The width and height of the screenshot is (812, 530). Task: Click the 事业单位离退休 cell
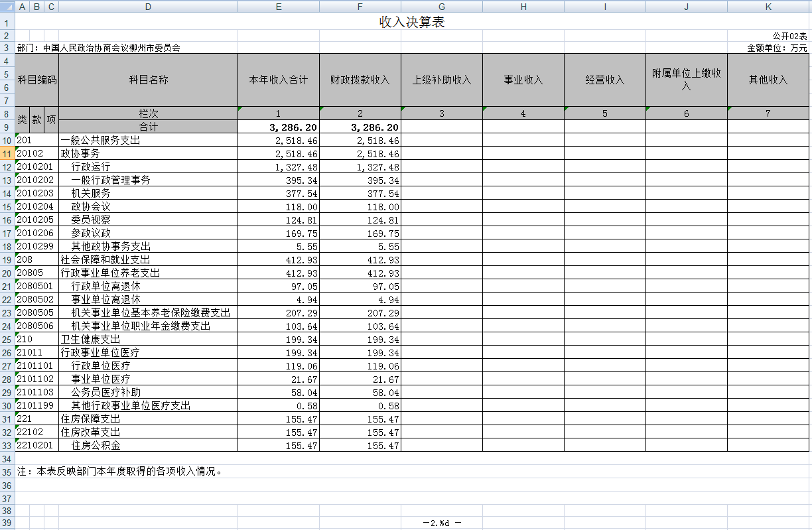(x=149, y=299)
